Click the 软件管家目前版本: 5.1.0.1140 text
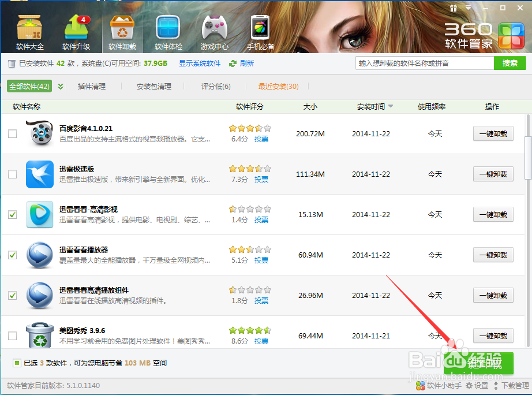Image resolution: width=532 pixels, height=395 pixels. pos(53,386)
